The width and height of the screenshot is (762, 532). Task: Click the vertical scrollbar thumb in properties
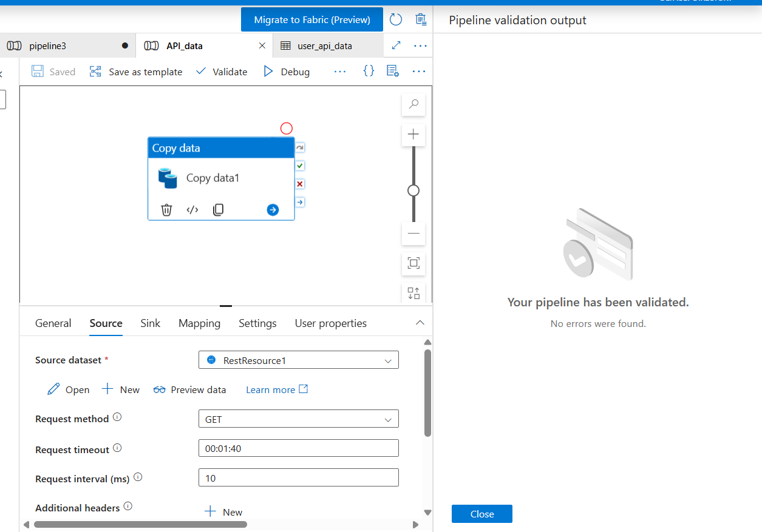[427, 392]
